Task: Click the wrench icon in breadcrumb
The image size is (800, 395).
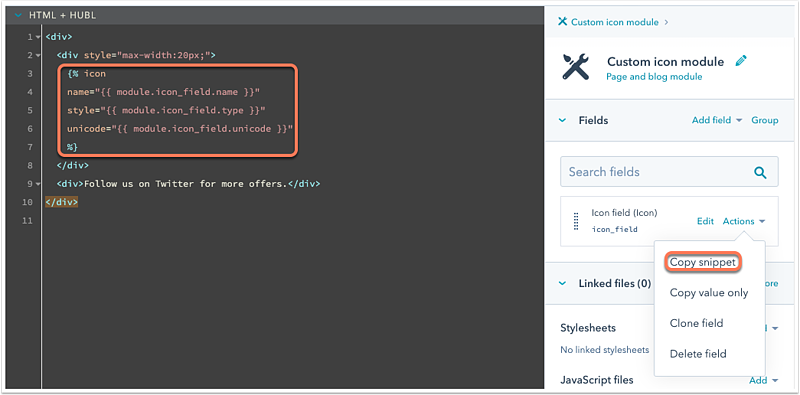Action: click(563, 22)
